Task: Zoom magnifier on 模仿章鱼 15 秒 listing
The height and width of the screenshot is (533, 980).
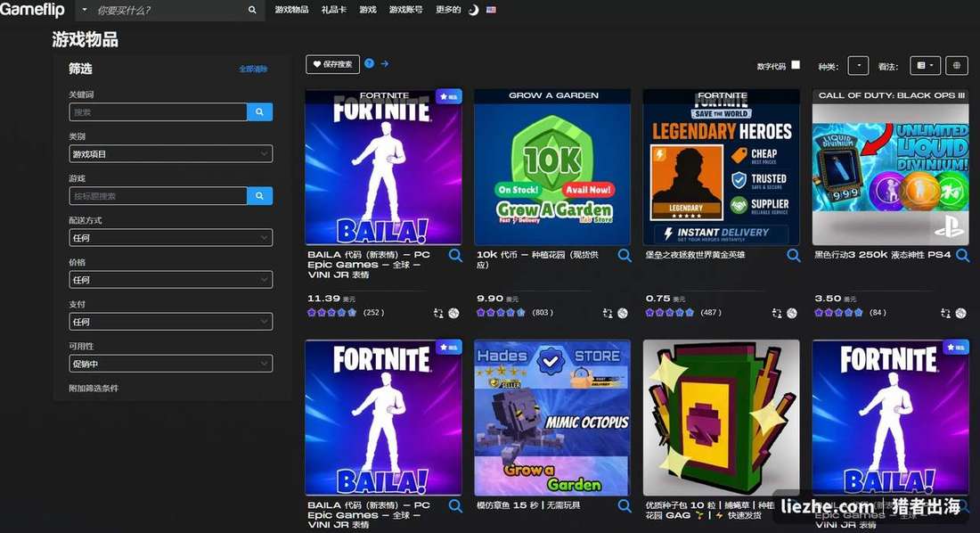Action: (625, 505)
